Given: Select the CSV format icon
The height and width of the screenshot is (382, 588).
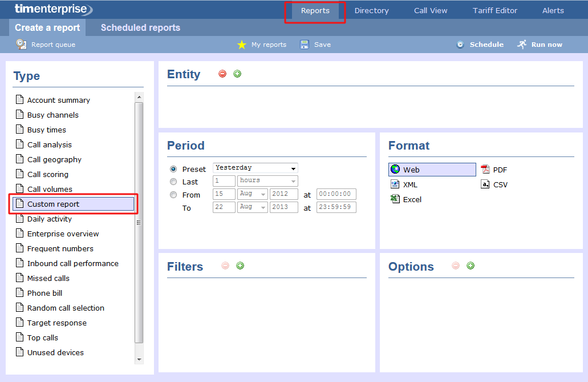Looking at the screenshot, I should click(x=485, y=184).
